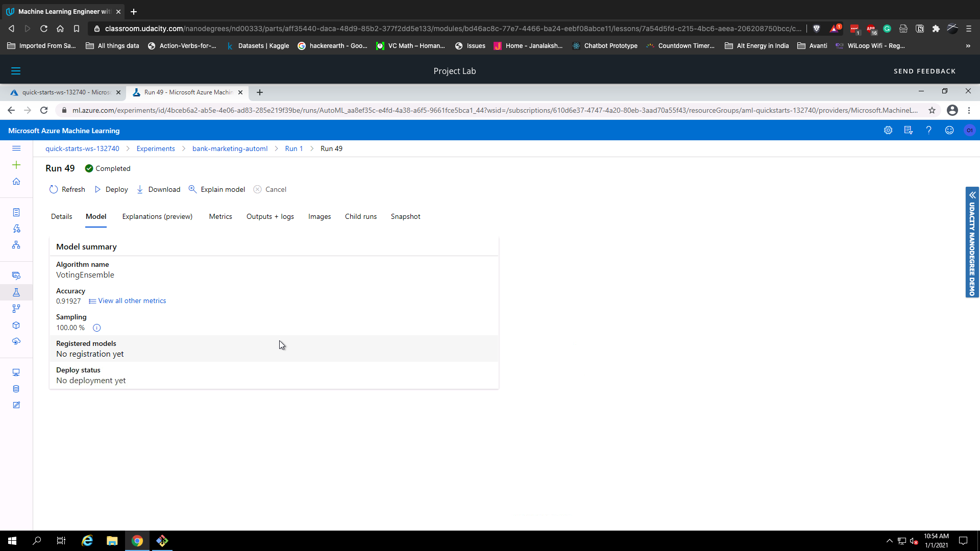Open the smiley feedback icon
The image size is (980, 551).
pyautogui.click(x=949, y=131)
